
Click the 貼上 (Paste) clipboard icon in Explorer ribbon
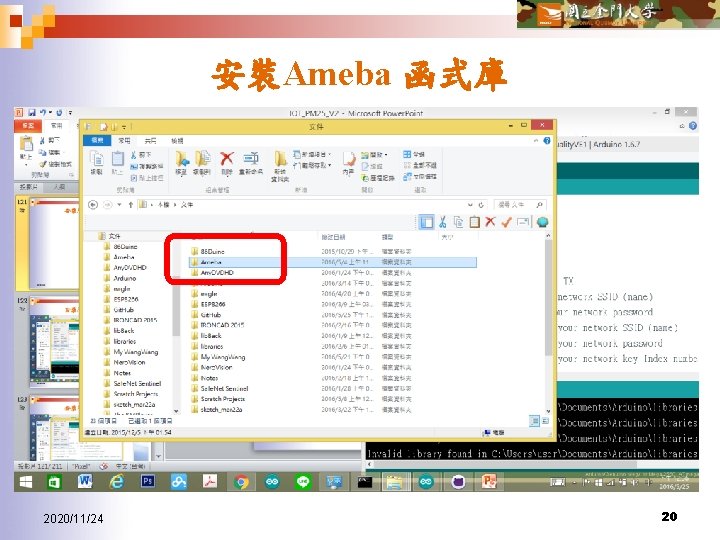[x=118, y=163]
